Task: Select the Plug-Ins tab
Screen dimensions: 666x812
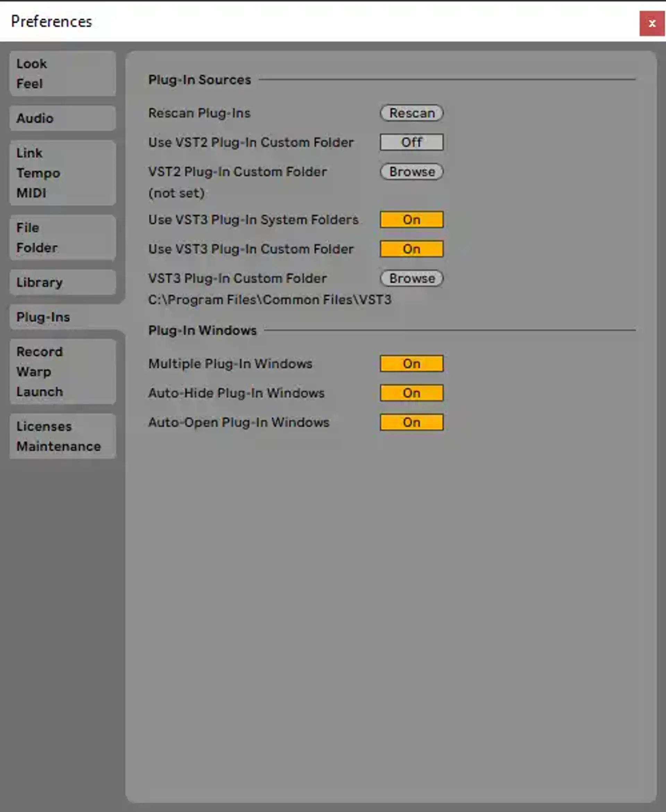Action: pyautogui.click(x=62, y=317)
